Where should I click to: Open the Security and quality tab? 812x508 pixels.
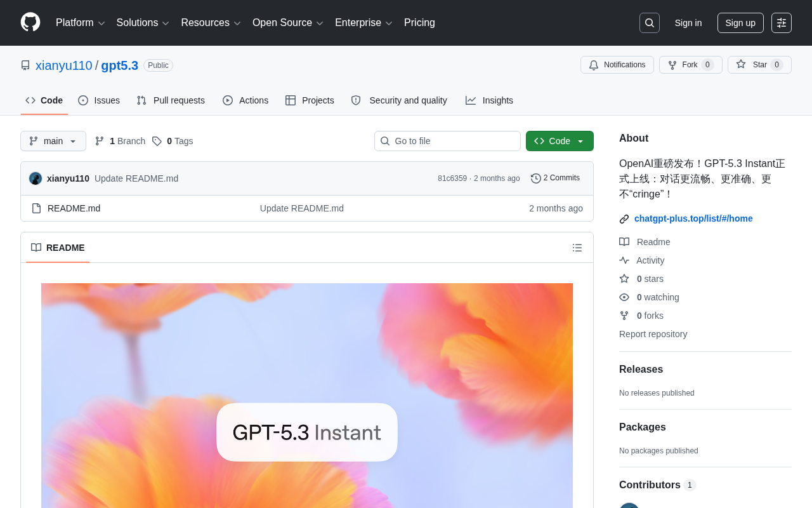click(x=399, y=100)
